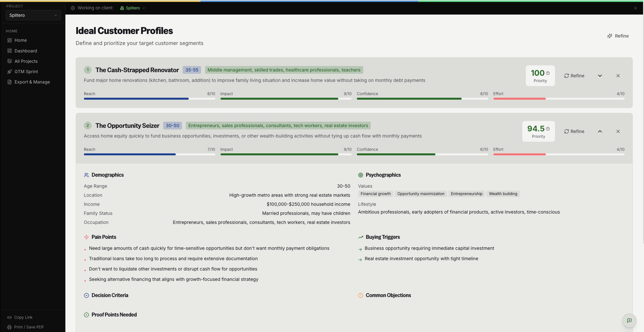The width and height of the screenshot is (644, 332).
Task: Open the Splitero project dropdown
Action: coord(33,15)
